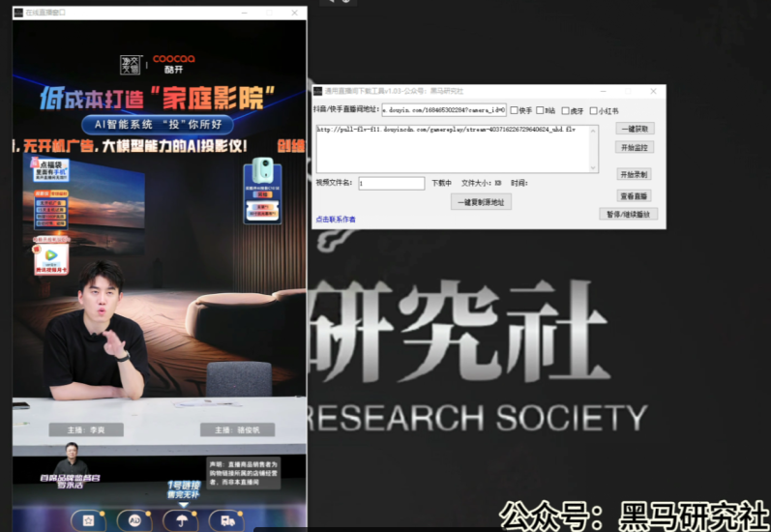Click scroll-down arrow in stream URL box
The image size is (771, 532).
click(593, 167)
